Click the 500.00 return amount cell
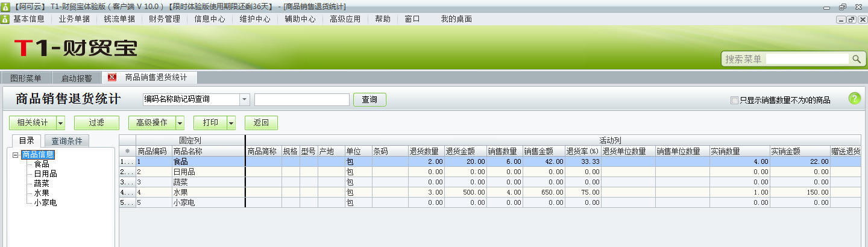 [x=465, y=192]
